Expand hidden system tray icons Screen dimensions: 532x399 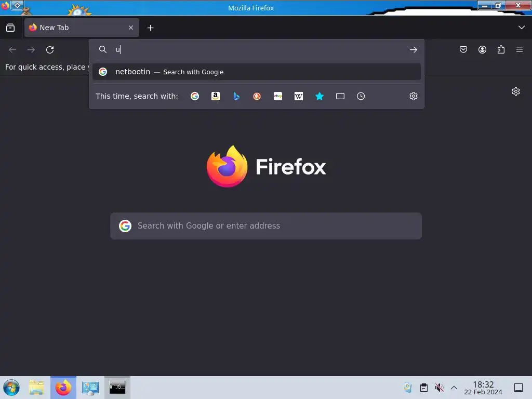[454, 388]
